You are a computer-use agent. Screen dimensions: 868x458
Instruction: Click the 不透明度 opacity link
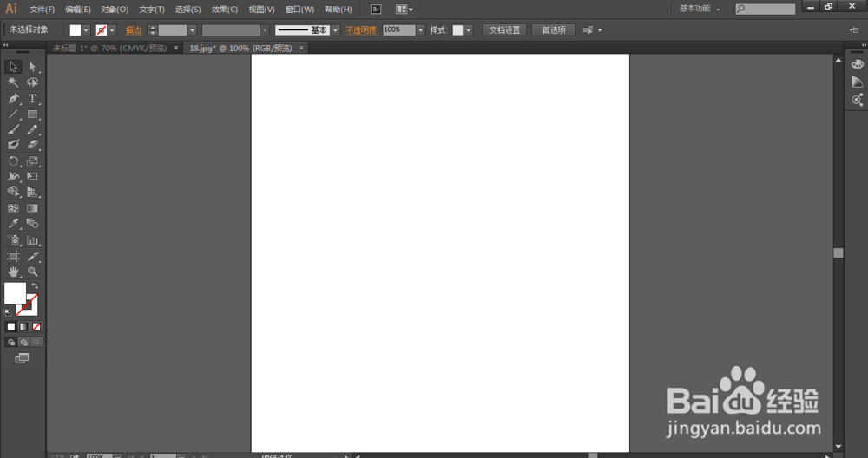(x=361, y=30)
